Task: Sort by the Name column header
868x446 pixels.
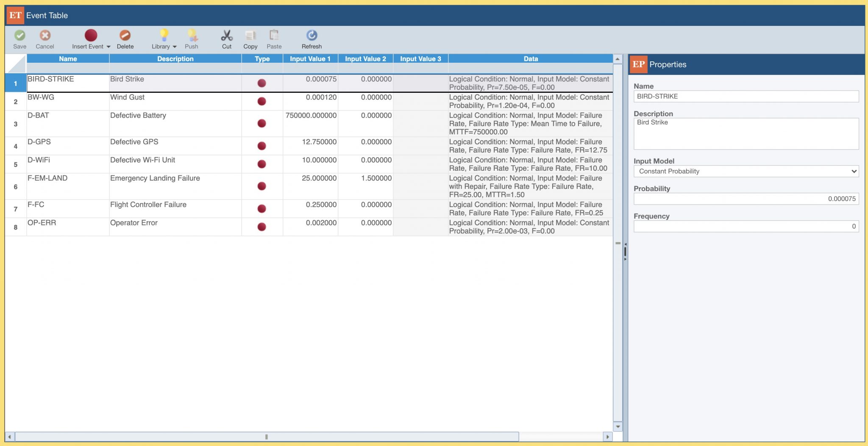Action: click(x=68, y=59)
